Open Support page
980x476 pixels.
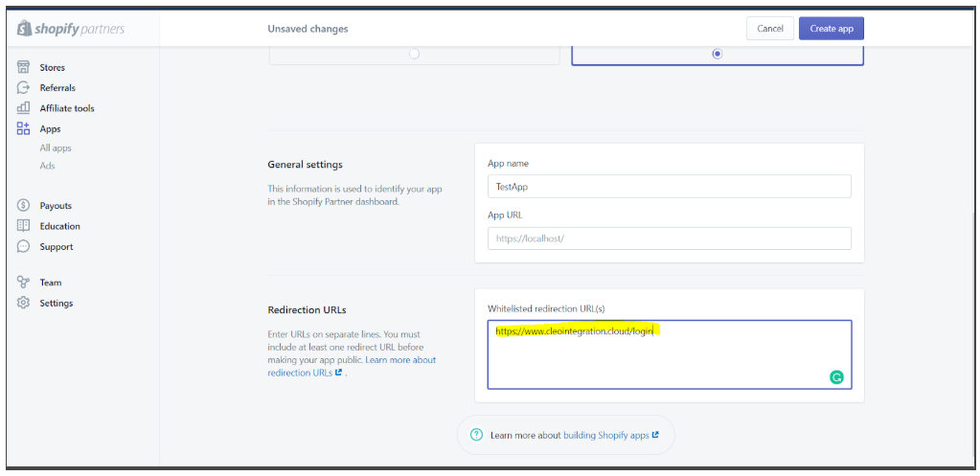[57, 247]
